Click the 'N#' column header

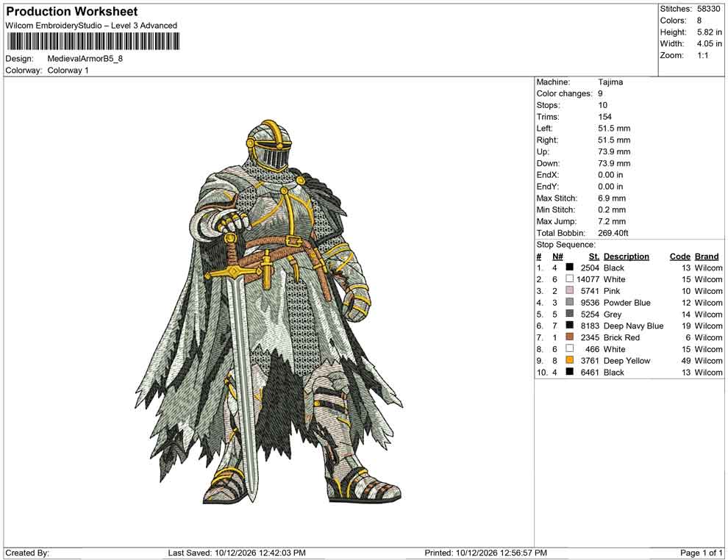557,256
